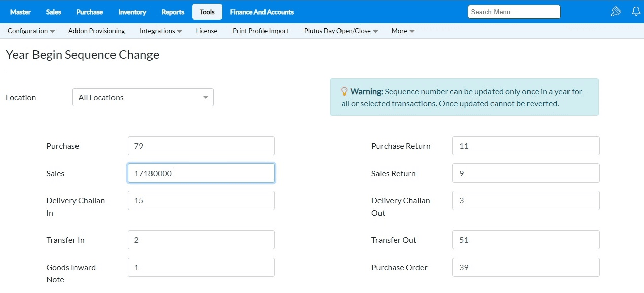Click the Sales Return number field

click(x=525, y=173)
